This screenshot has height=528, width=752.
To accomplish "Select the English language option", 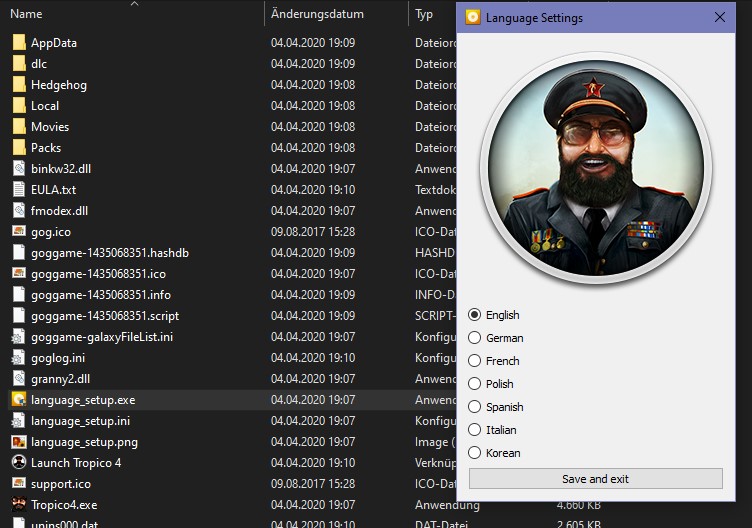I will (494, 315).
